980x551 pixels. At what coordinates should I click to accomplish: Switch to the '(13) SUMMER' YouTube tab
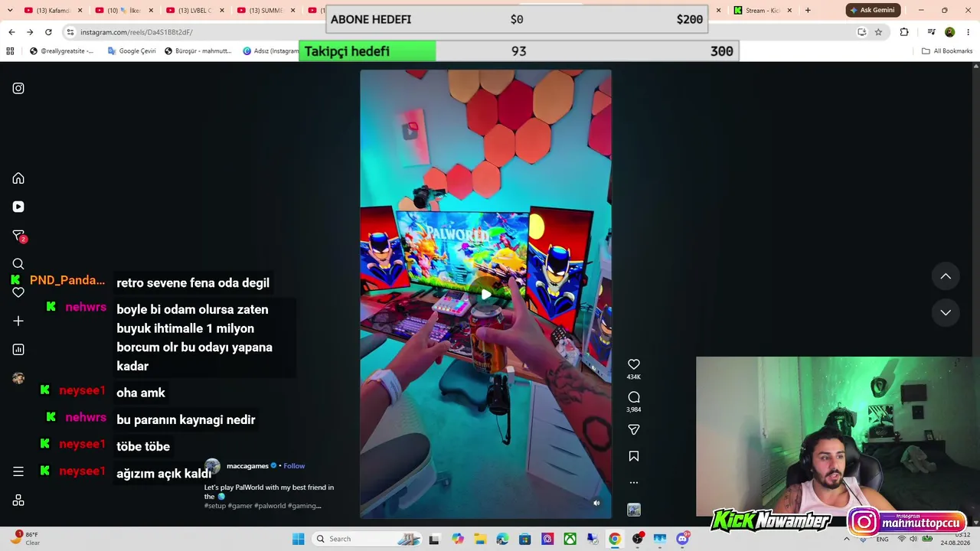[x=265, y=11]
